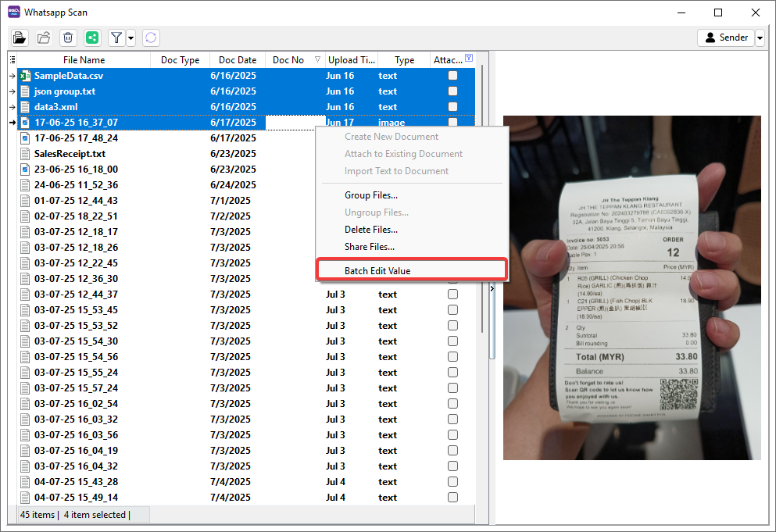Open the dropdown arrow next to Sender
This screenshot has height=532, width=776.
pos(760,37)
